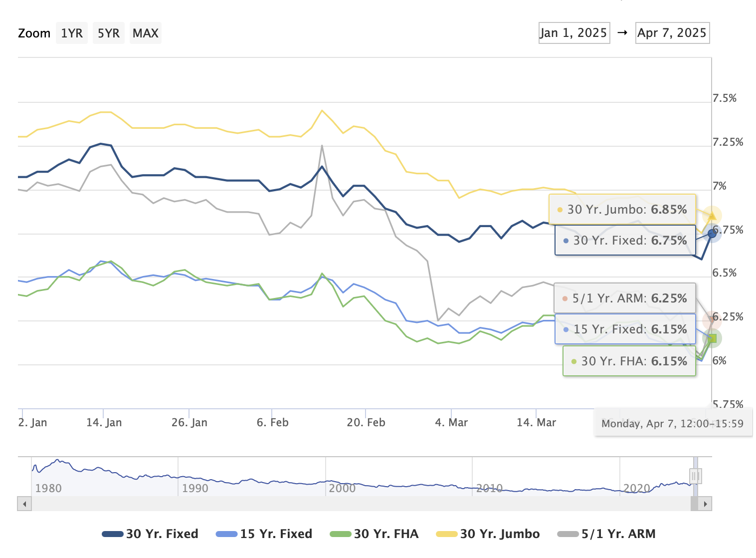Image resolution: width=756 pixels, height=558 pixels.
Task: Select the MAX zoom range
Action: pyautogui.click(x=145, y=33)
